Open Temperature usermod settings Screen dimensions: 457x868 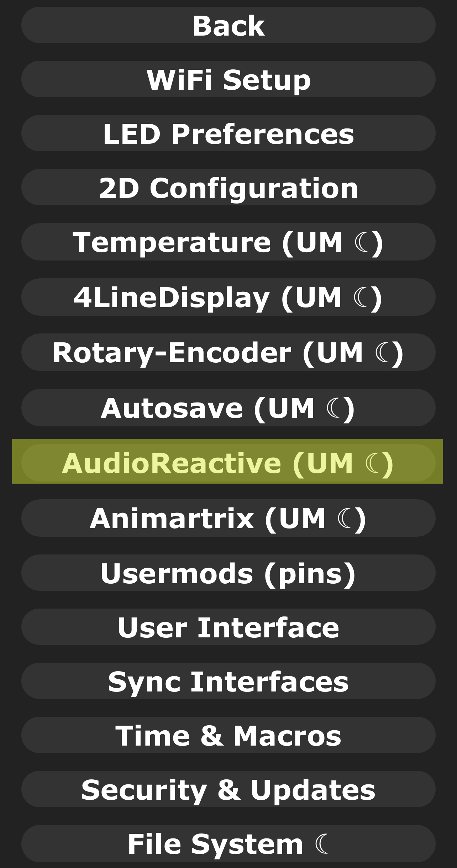[x=228, y=242]
